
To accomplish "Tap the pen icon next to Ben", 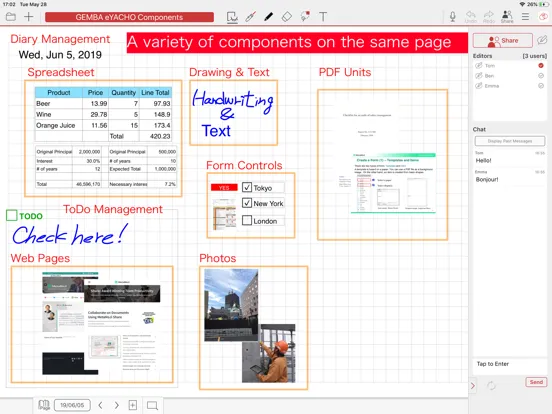I will pyautogui.click(x=479, y=75).
